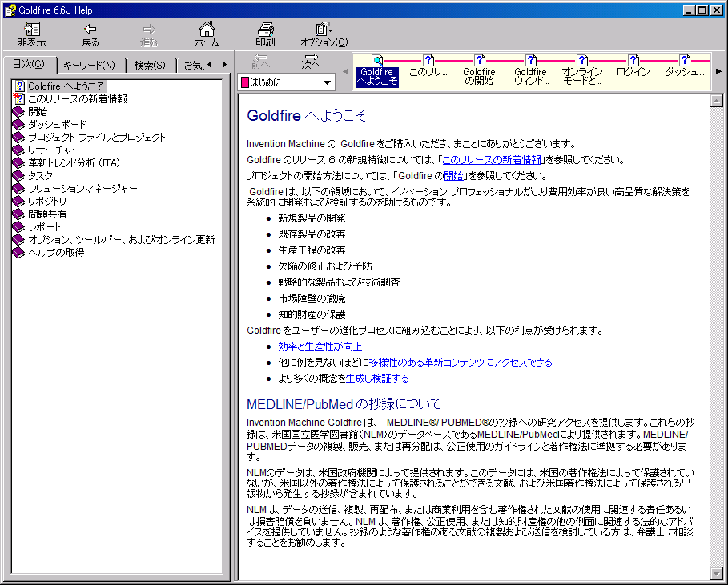728x585 pixels.
Task: Click the book icon beside タスク
Action: (18, 176)
